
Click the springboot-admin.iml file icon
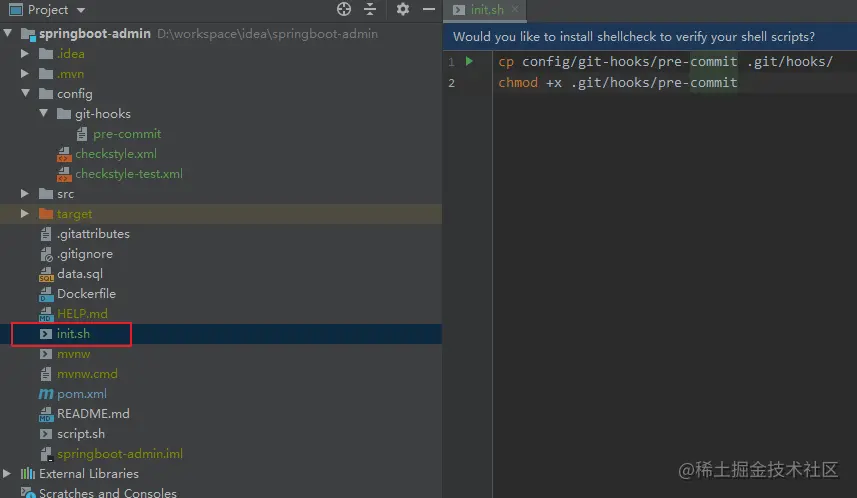point(46,454)
